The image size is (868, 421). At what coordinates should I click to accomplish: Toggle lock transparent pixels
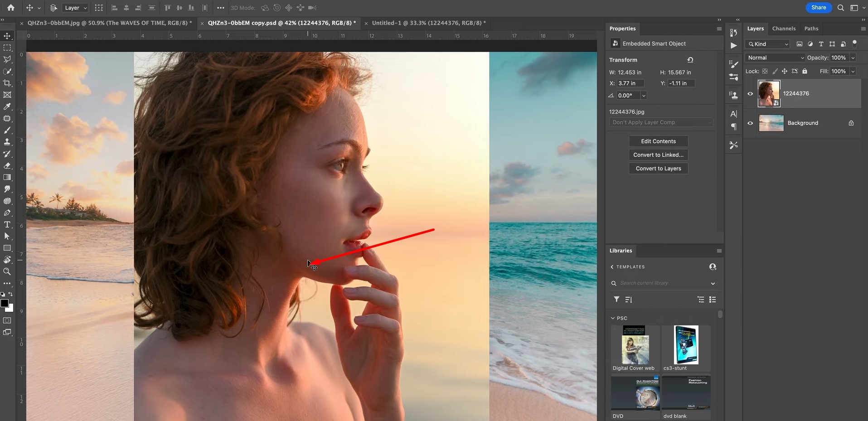point(765,71)
